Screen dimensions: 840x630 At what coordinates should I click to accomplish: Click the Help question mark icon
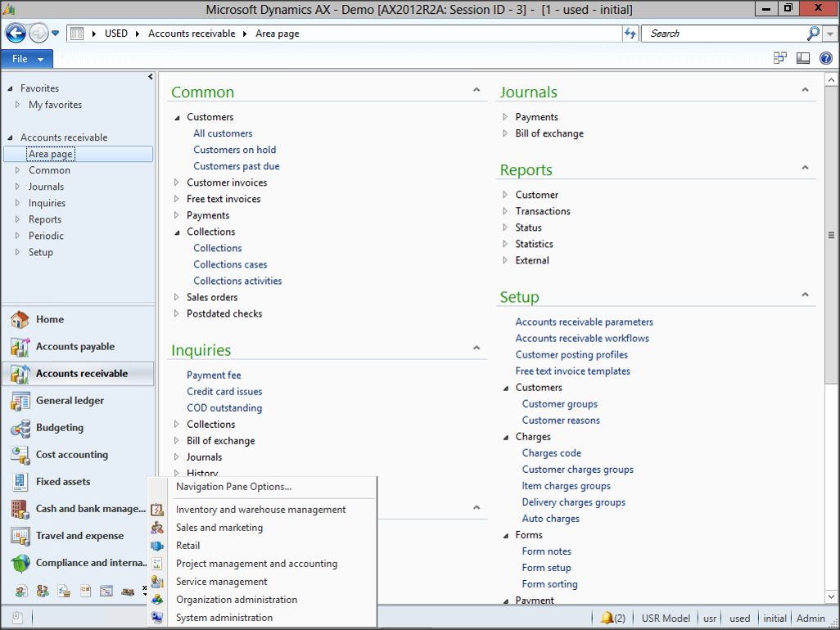tap(825, 58)
